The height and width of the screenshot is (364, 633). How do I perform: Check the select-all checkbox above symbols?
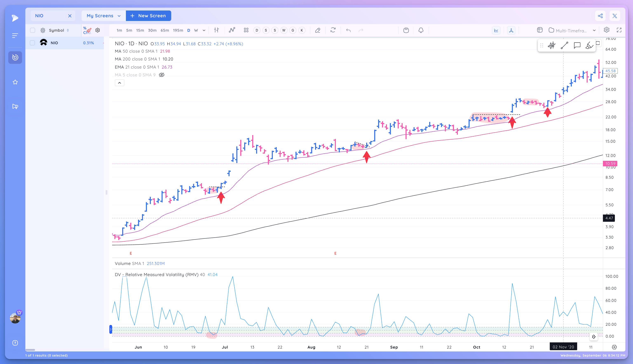pyautogui.click(x=33, y=30)
